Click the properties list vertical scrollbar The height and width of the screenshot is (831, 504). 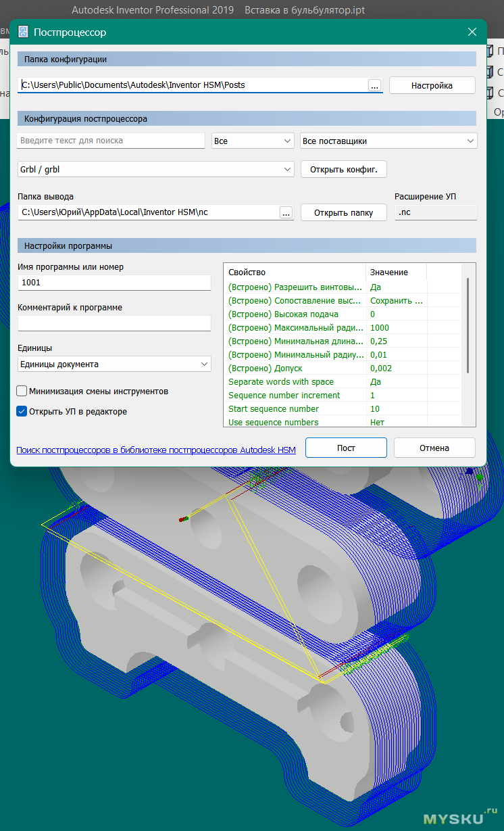pyautogui.click(x=468, y=325)
